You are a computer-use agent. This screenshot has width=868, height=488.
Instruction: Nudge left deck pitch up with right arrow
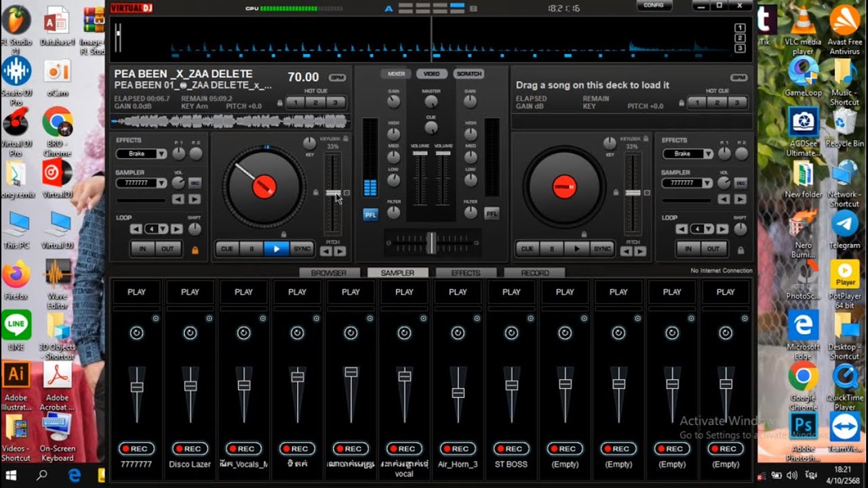(340, 251)
